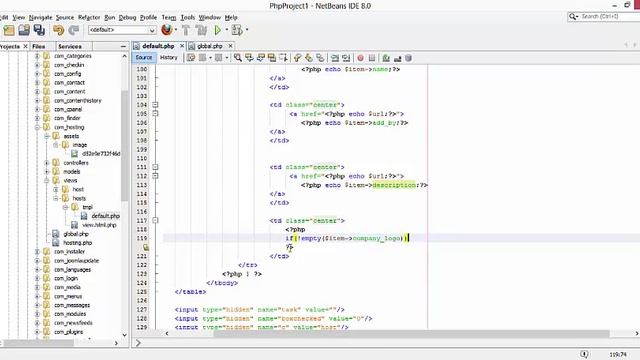640x360 pixels.
Task: Open the Source menu
Action: click(x=65, y=17)
